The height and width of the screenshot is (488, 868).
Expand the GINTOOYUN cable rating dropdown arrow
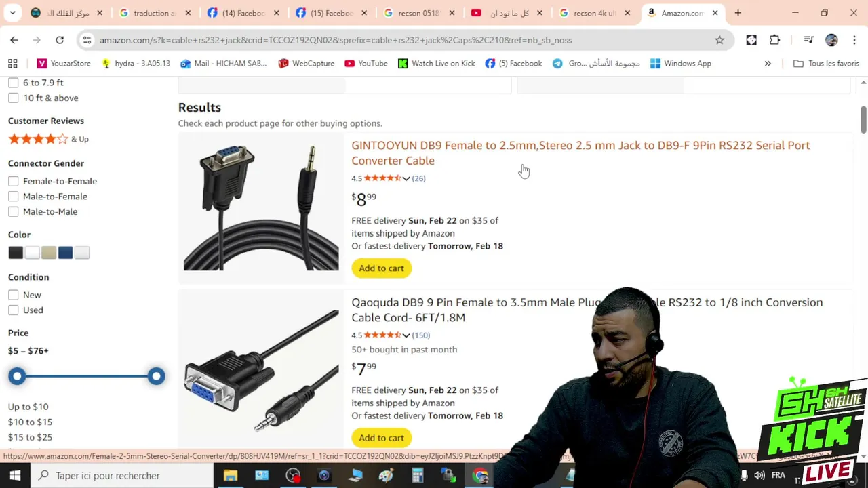coord(406,178)
